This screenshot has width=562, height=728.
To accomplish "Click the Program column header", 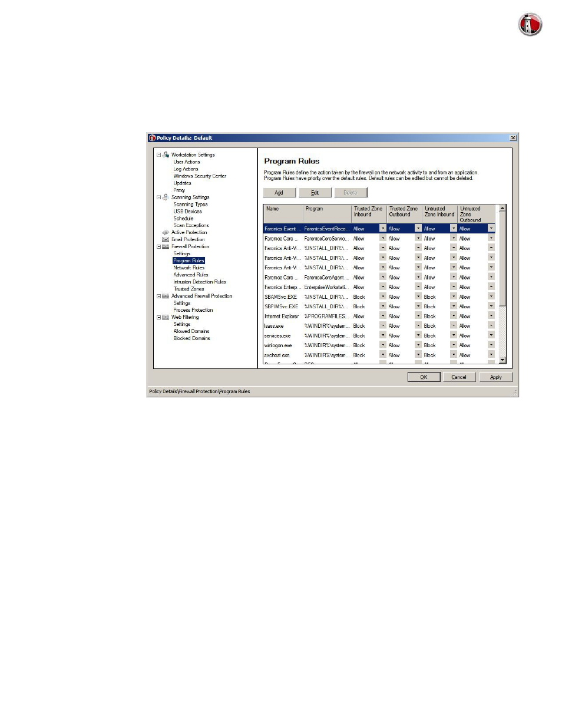I will (328, 213).
